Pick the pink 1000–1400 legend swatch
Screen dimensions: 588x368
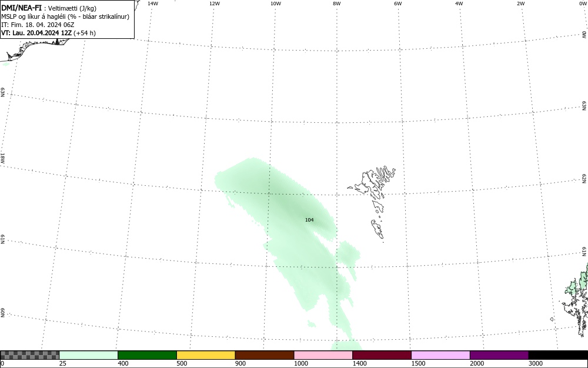click(323, 355)
